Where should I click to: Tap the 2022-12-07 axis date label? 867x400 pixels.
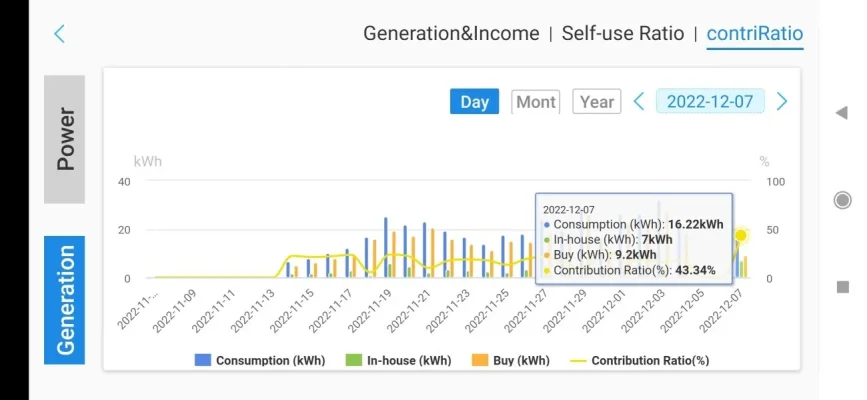pos(723,311)
